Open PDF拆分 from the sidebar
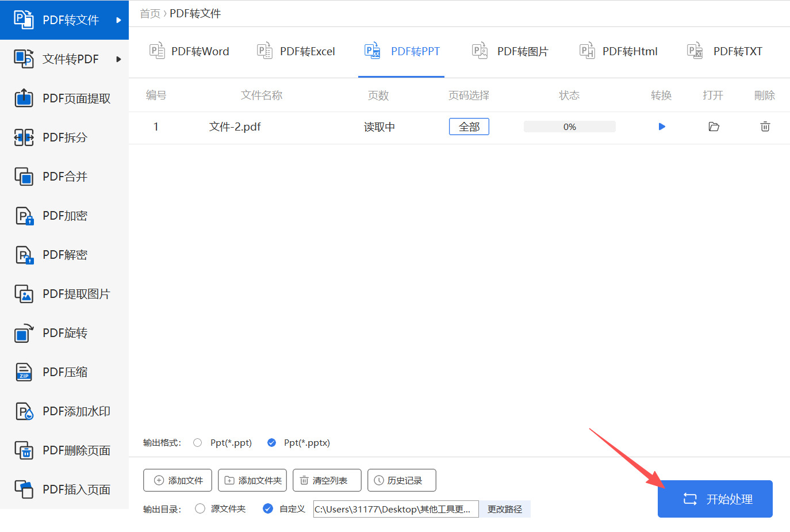The height and width of the screenshot is (532, 790). coord(64,137)
